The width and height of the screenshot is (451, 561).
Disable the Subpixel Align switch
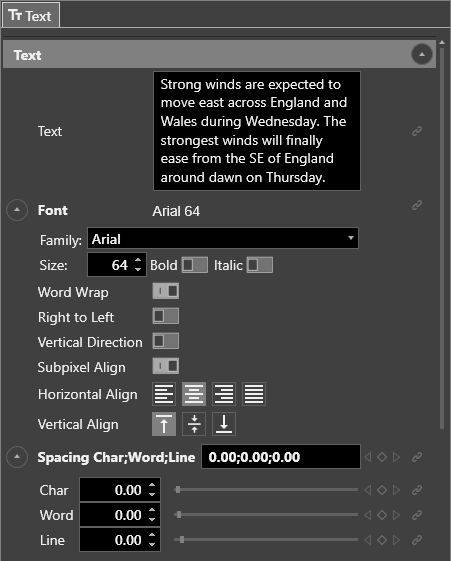click(166, 366)
